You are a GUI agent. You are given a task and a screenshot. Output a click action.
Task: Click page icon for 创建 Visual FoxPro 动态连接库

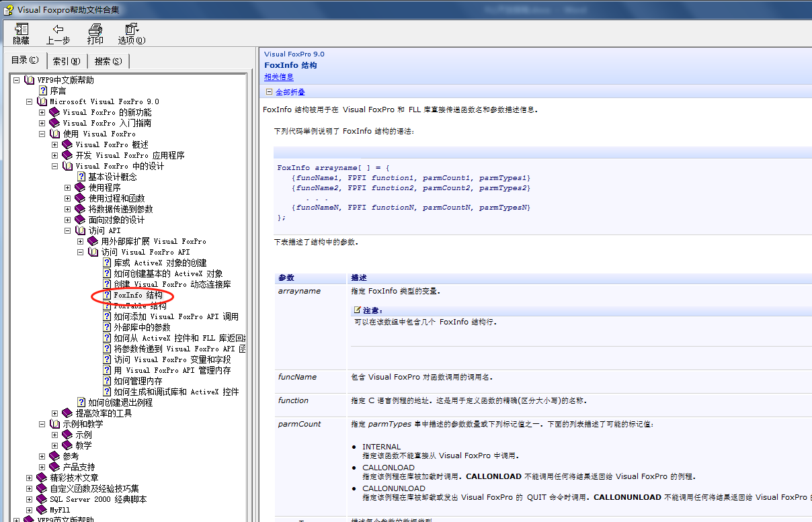[107, 284]
